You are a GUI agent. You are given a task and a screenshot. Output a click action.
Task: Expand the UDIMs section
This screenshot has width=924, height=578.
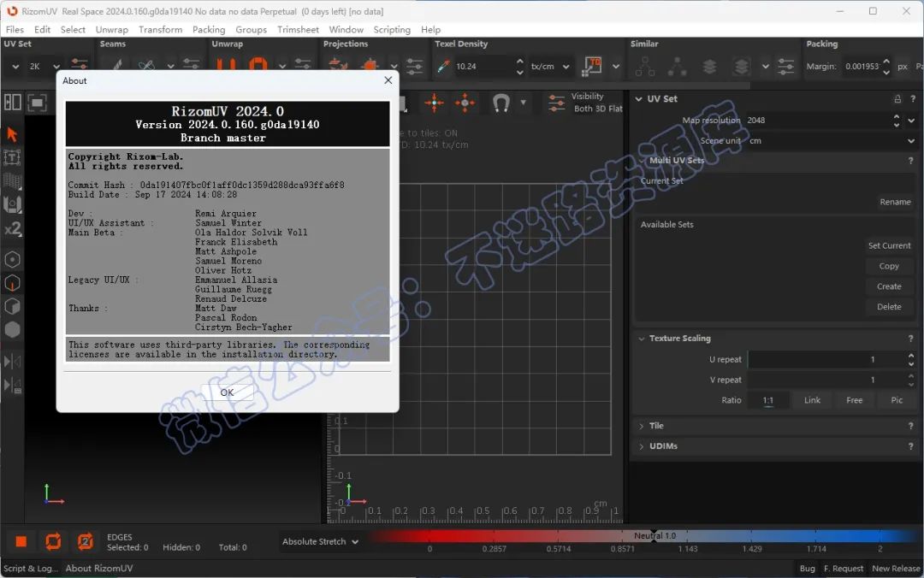click(x=642, y=446)
